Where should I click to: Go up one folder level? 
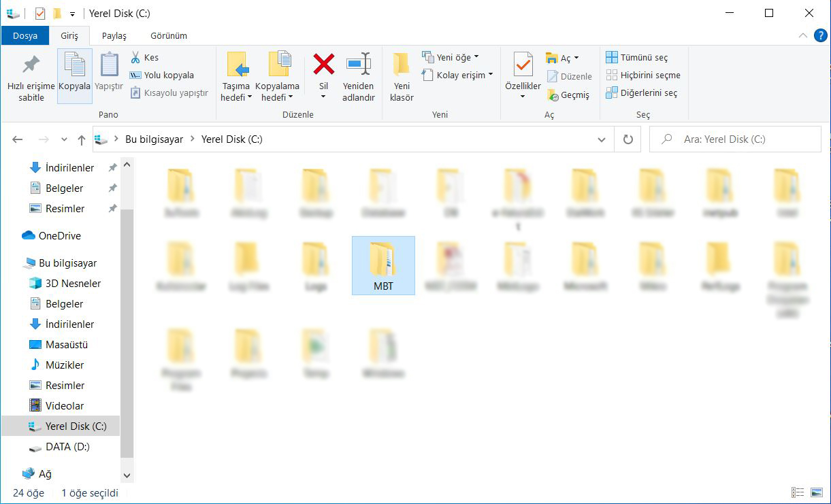click(x=82, y=139)
